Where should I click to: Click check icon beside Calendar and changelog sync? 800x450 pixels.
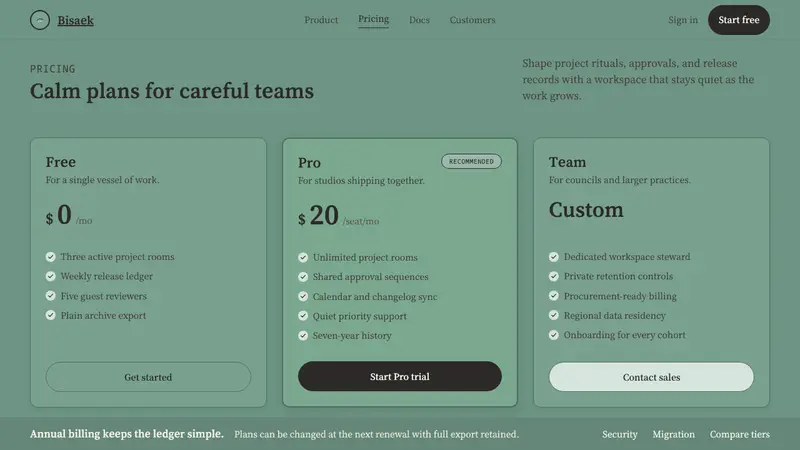coord(303,296)
